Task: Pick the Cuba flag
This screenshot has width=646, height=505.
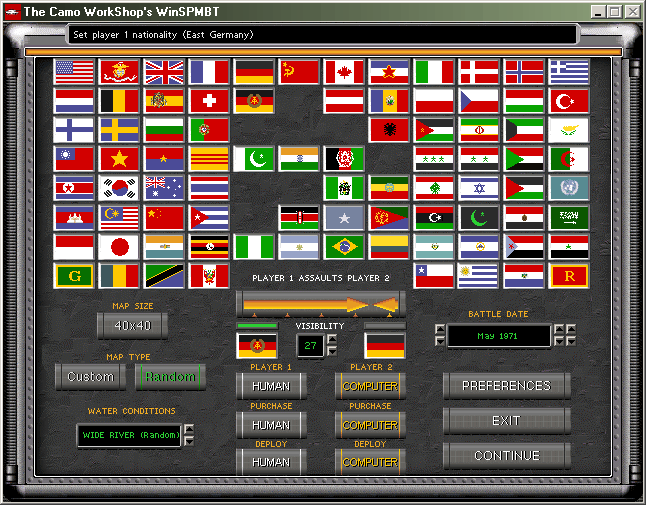Action: pos(209,217)
